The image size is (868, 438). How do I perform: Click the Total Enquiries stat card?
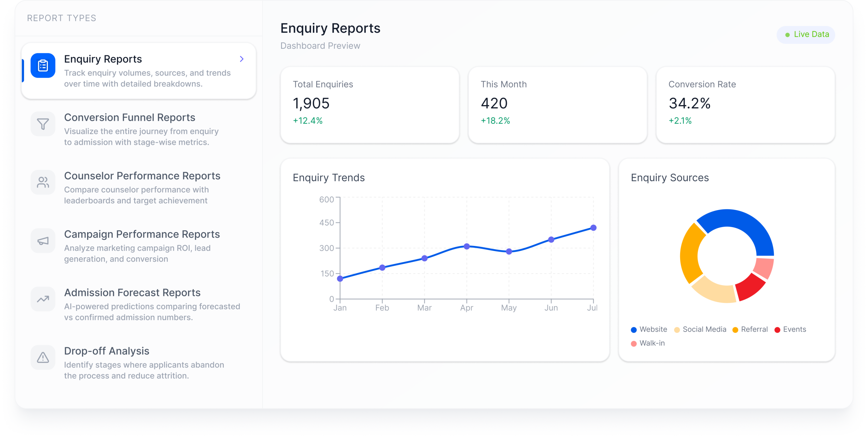pos(370,105)
